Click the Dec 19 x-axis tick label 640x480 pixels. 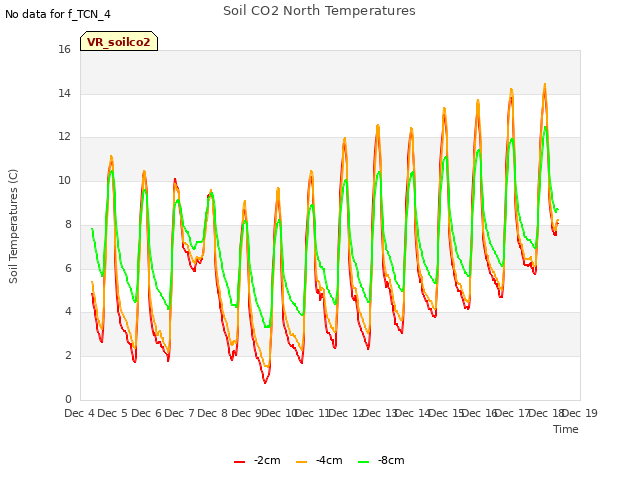580,413
